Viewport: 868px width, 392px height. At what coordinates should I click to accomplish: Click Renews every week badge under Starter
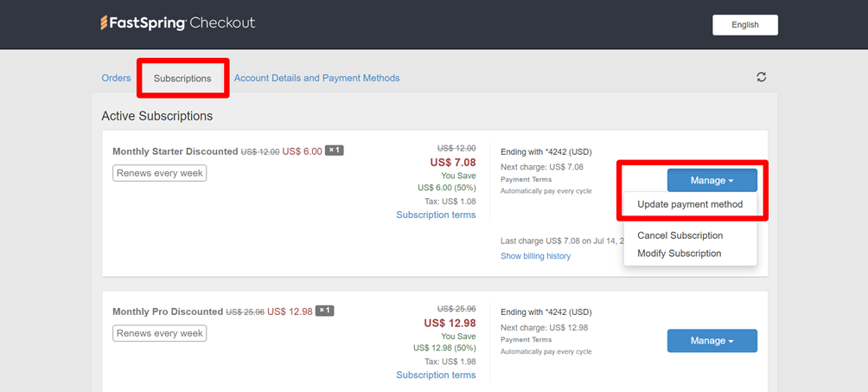coord(159,173)
